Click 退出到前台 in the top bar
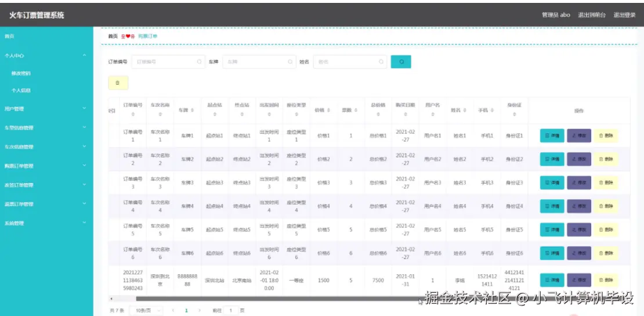 click(x=592, y=15)
